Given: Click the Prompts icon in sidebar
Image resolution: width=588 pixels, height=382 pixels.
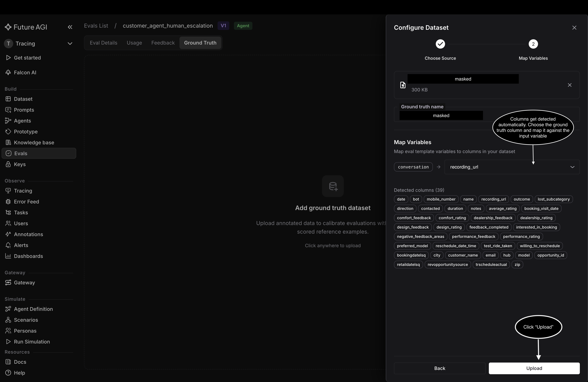Looking at the screenshot, I should pyautogui.click(x=8, y=110).
